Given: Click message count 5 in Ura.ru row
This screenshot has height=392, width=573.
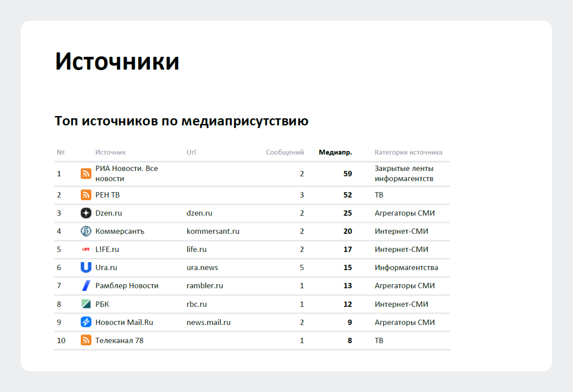Looking at the screenshot, I should point(302,267).
